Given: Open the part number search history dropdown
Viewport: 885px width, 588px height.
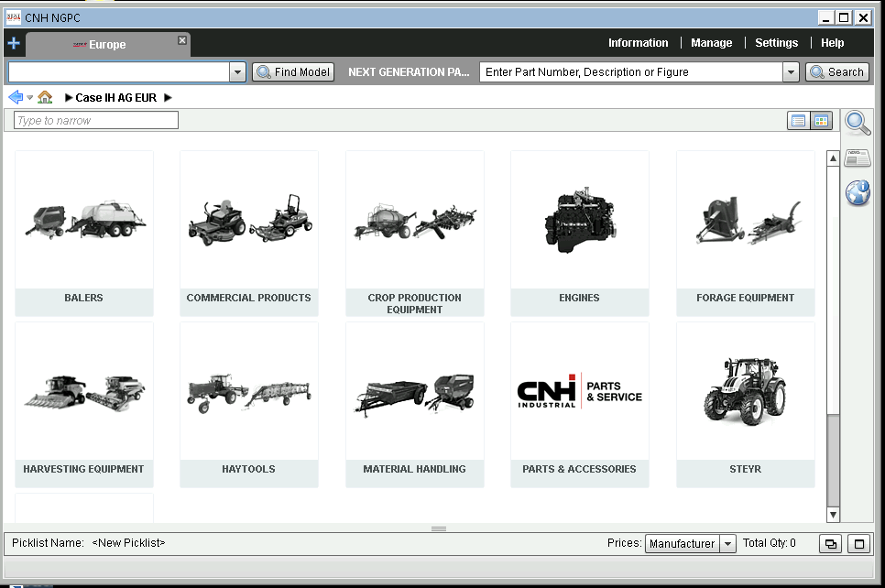Looking at the screenshot, I should coord(791,72).
